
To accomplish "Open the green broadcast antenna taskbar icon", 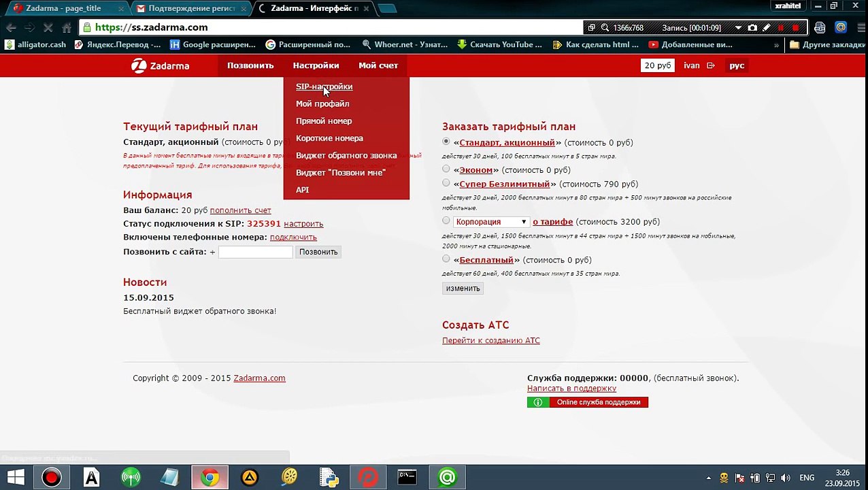I will (131, 478).
